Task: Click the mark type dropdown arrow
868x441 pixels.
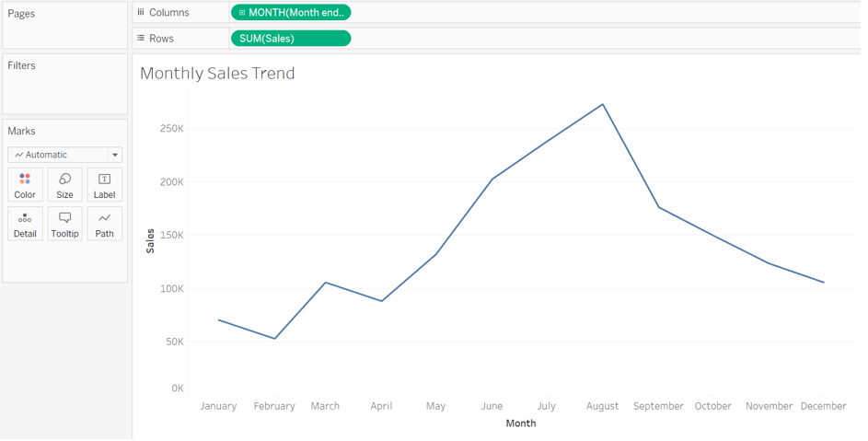Action: pyautogui.click(x=115, y=155)
